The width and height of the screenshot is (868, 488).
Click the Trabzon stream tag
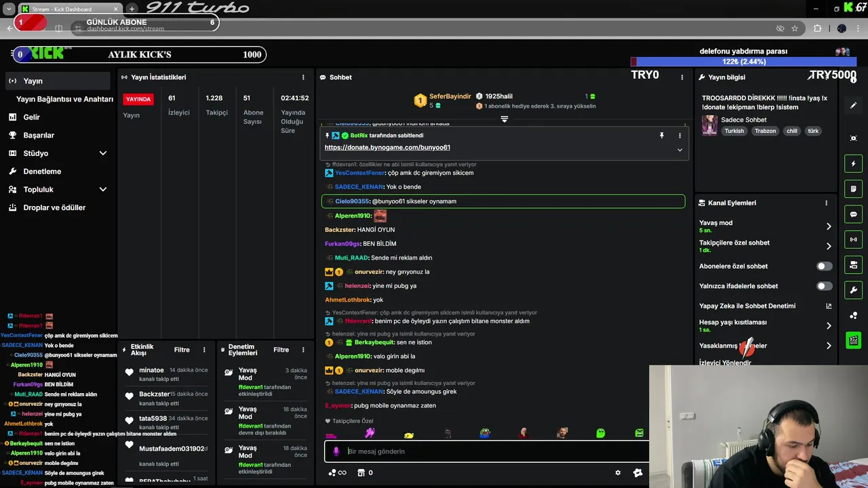(x=765, y=131)
